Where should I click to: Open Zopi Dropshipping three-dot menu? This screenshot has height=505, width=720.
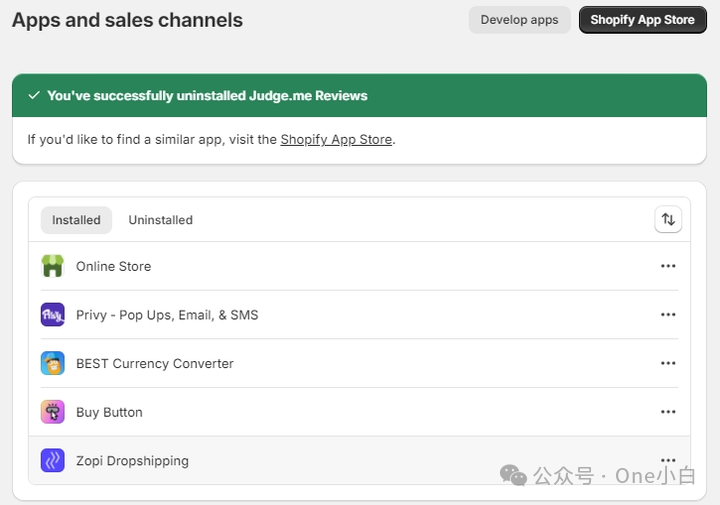pos(668,460)
